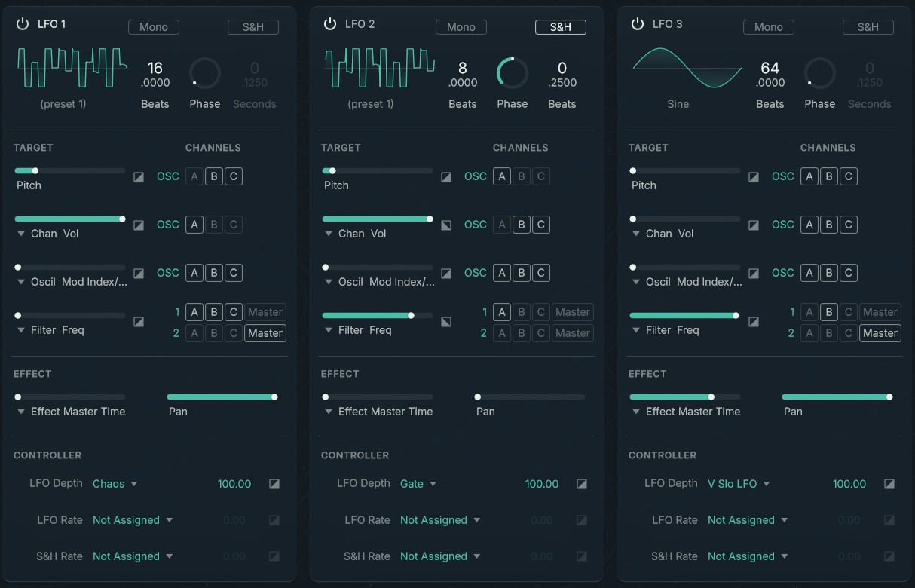Click the curve icon beside Chan Vol in LFO 3
915x588 pixels.
(754, 225)
